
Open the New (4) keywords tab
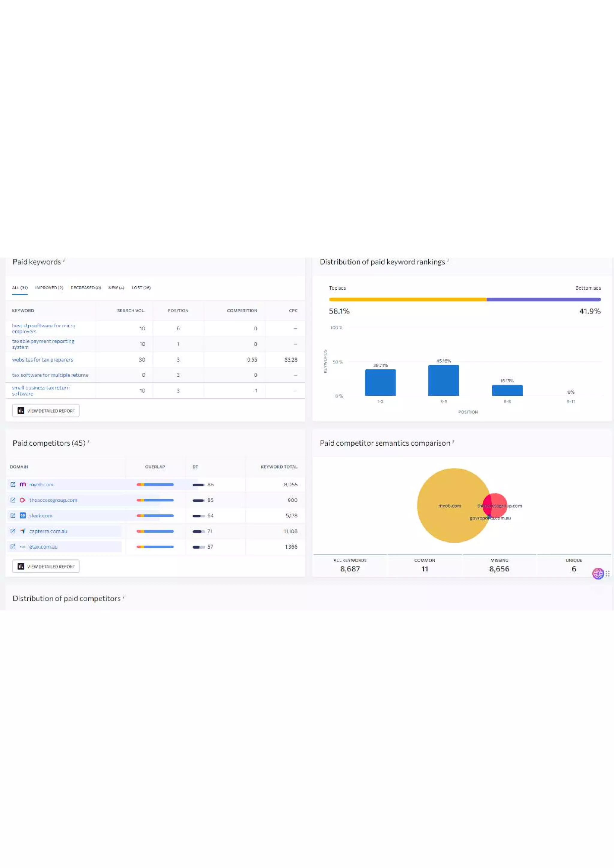pyautogui.click(x=116, y=288)
